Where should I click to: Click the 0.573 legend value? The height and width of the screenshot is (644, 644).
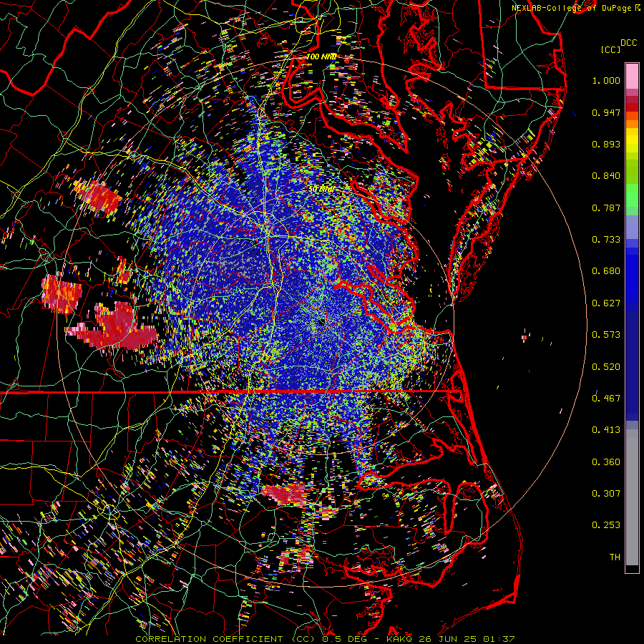606,335
